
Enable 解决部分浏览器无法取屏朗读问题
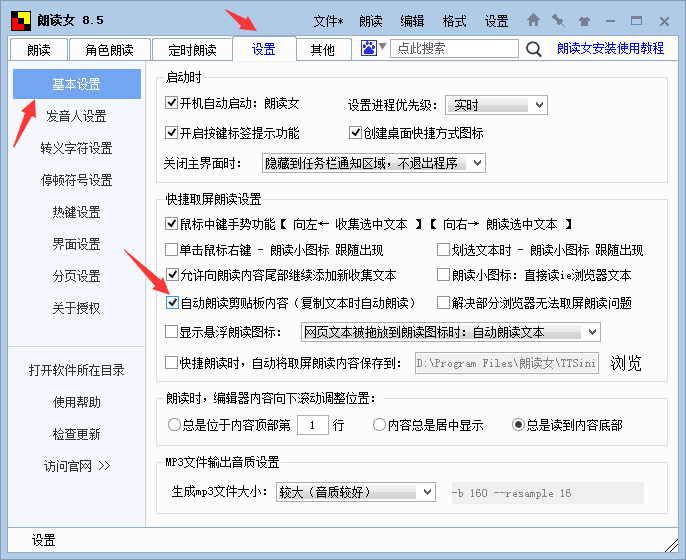click(x=443, y=303)
